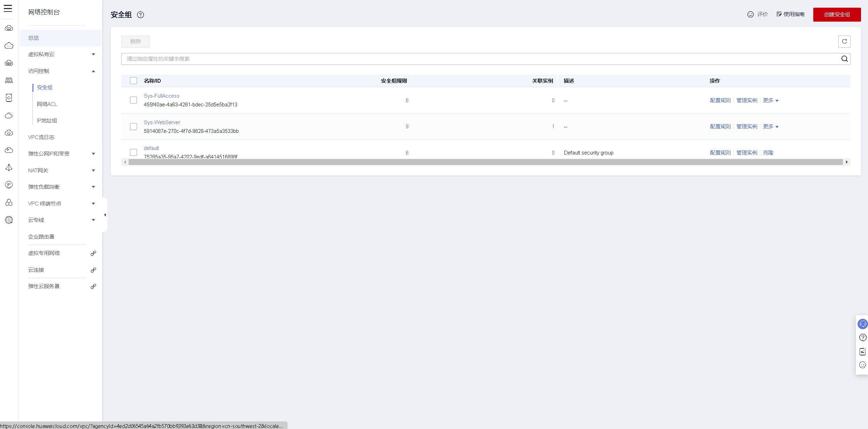This screenshot has height=429, width=868.
Task: Click the 创建安全组 button
Action: [837, 15]
